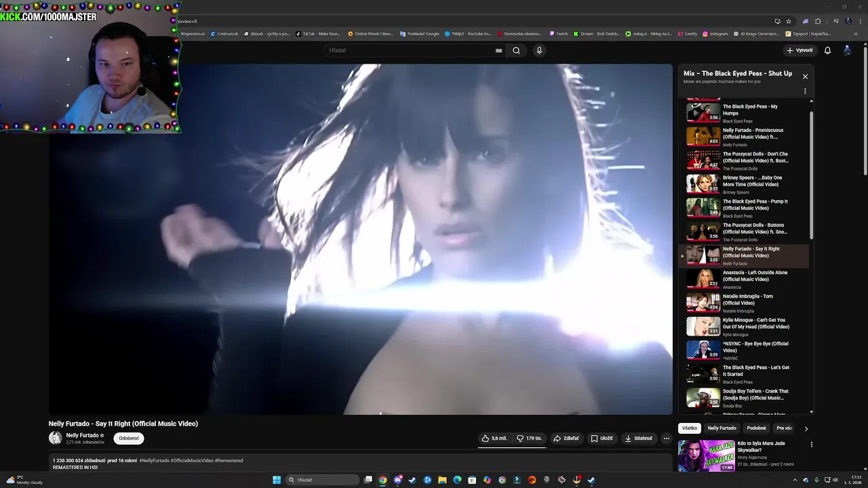This screenshot has height=488, width=868.
Task: Download the video with Stiahnuť button
Action: pos(639,439)
